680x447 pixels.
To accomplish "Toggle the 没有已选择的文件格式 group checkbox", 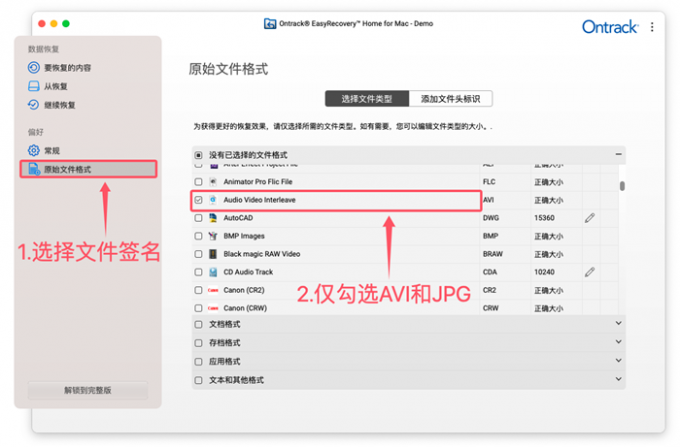I will (x=198, y=155).
